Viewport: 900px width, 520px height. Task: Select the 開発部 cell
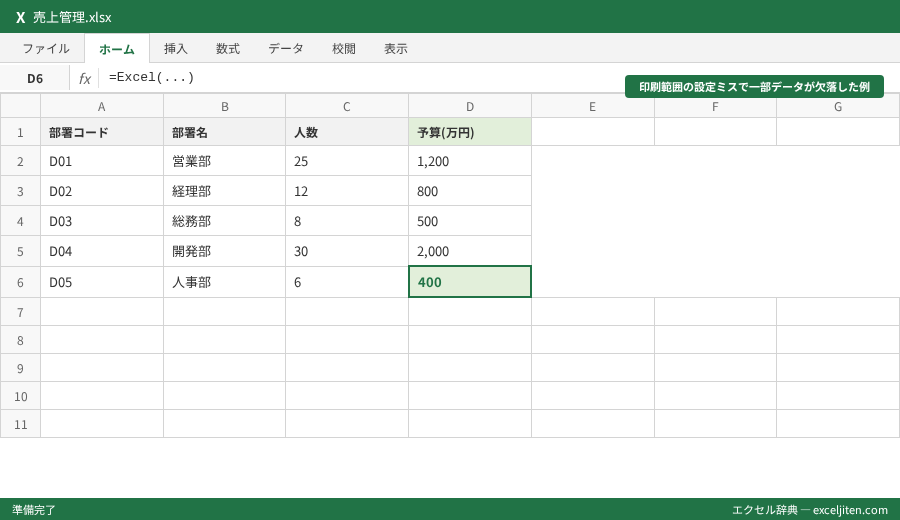(x=224, y=251)
